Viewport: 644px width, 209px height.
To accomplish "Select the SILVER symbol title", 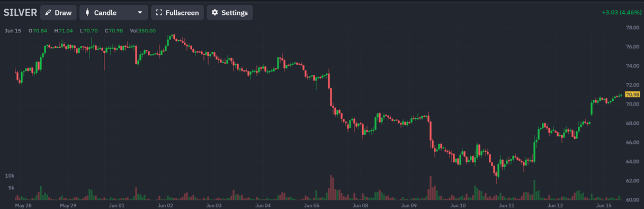I will [20, 13].
